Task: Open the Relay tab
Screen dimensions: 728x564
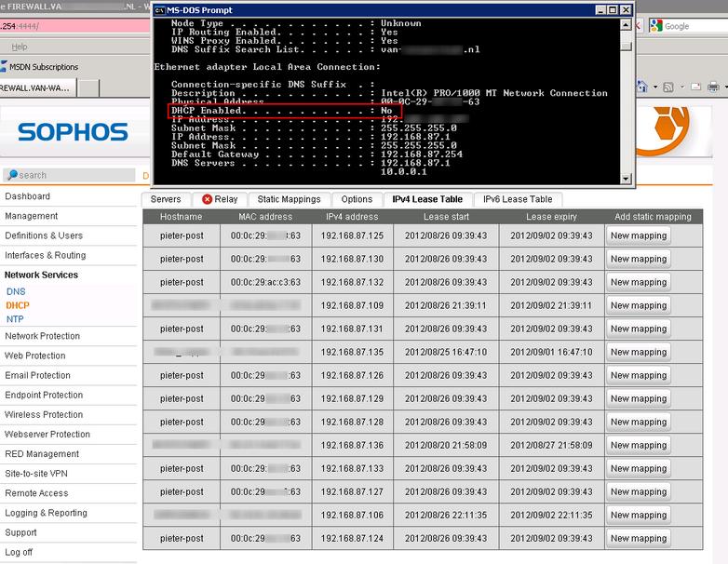Action: [220, 199]
